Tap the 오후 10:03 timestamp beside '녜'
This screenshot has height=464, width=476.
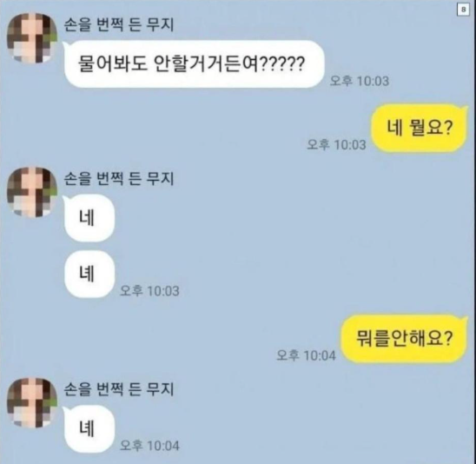149,291
